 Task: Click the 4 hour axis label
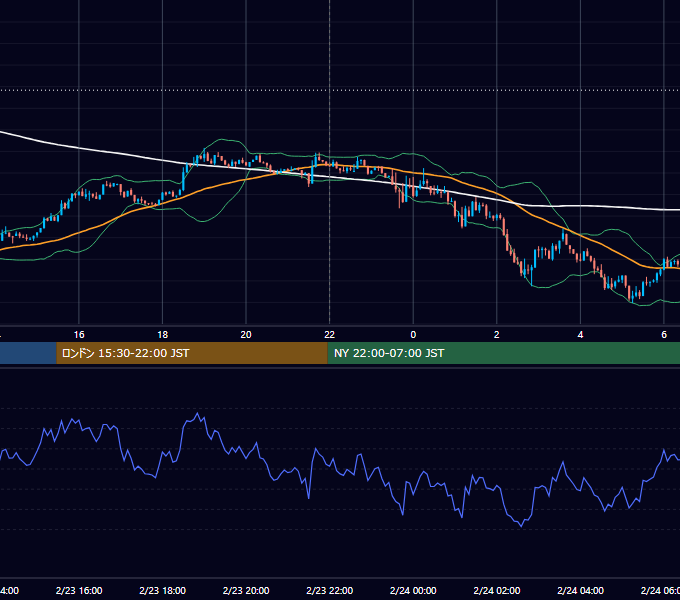[580, 335]
